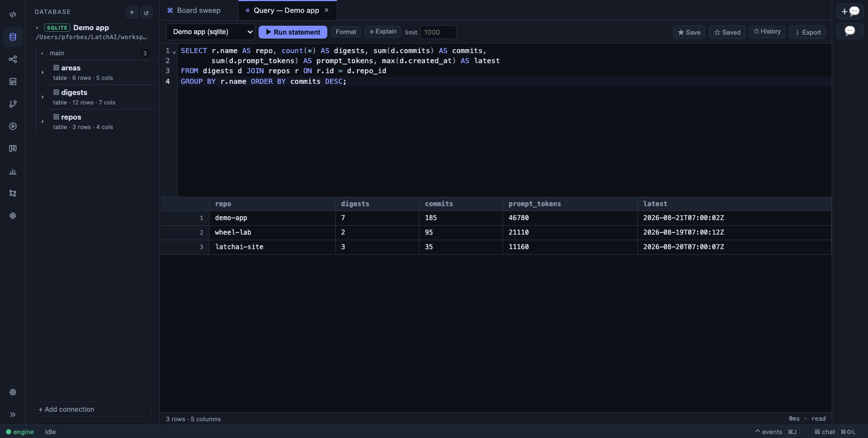Open settings gear in sidebar
The height and width of the screenshot is (438, 868).
[x=13, y=392]
